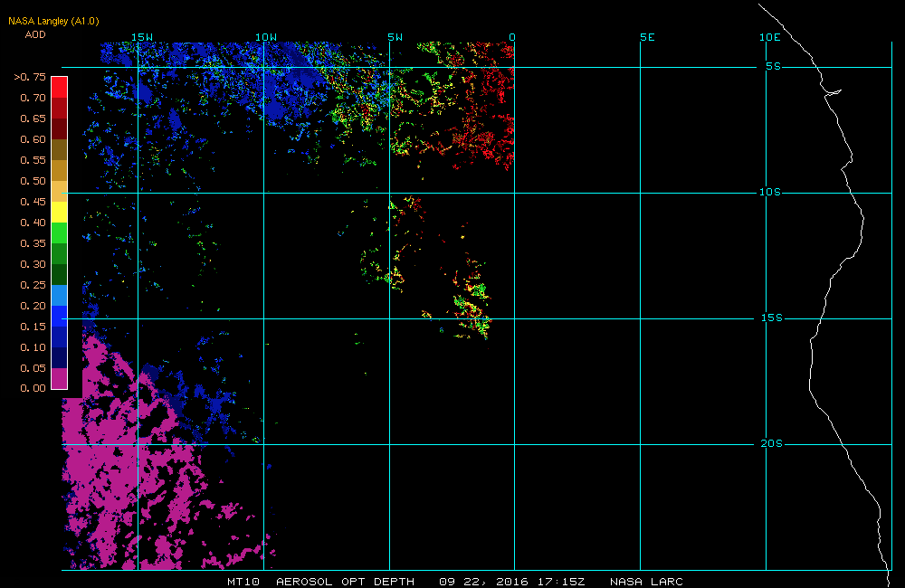Screen dimensions: 905x588
Task: Click the '0.50' legend value
Action: 33,181
